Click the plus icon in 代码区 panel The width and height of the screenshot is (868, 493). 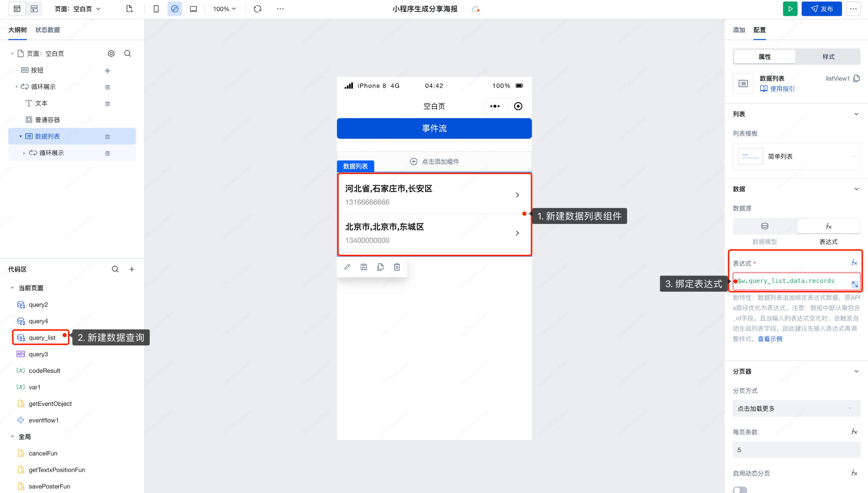coord(132,269)
